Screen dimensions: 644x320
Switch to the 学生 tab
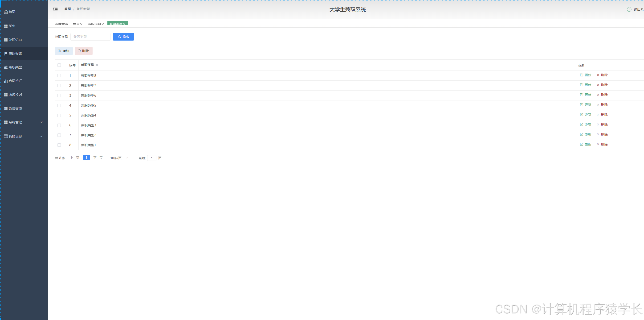point(76,24)
